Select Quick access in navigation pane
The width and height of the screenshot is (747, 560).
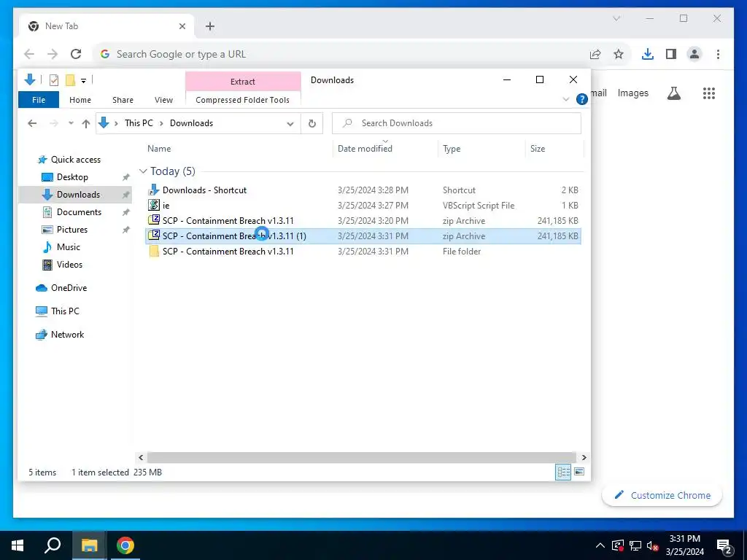coord(75,160)
